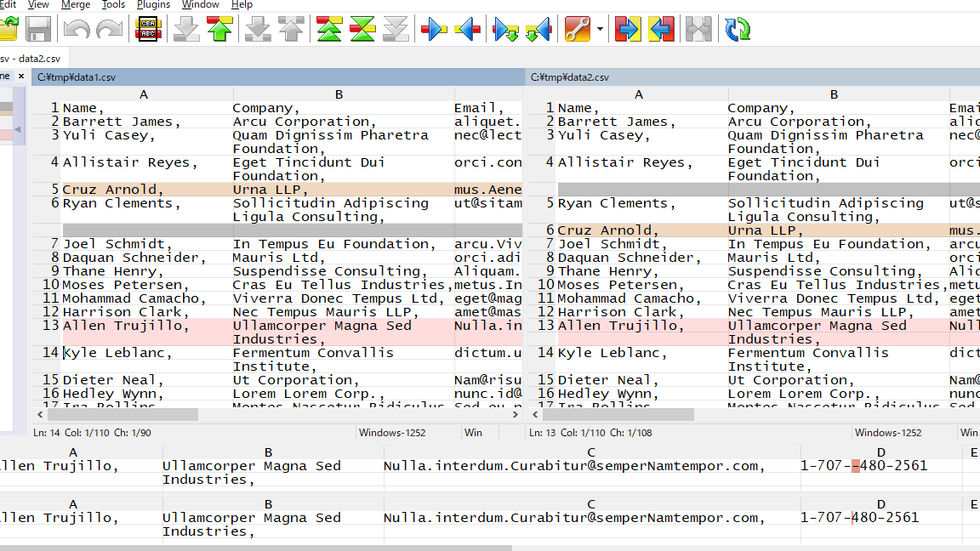Click left pane 'Windows-1252' encoding status
Image resolution: width=980 pixels, height=551 pixels.
[392, 433]
